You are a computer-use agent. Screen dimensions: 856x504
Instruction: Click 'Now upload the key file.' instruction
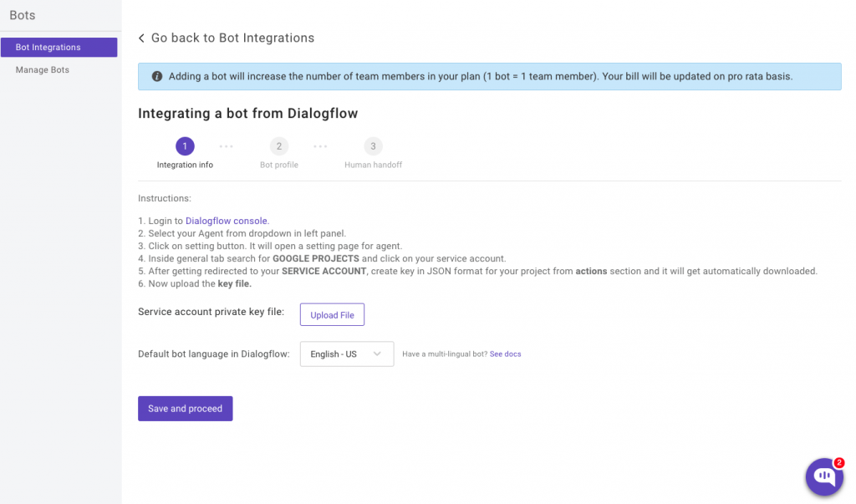[x=195, y=284]
